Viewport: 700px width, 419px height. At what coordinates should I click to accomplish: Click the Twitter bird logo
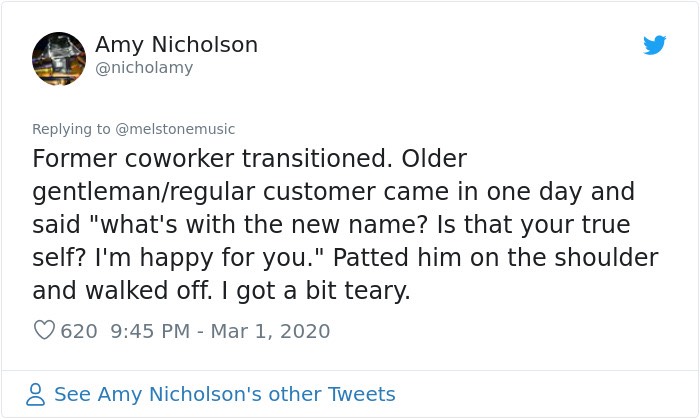coord(654,45)
